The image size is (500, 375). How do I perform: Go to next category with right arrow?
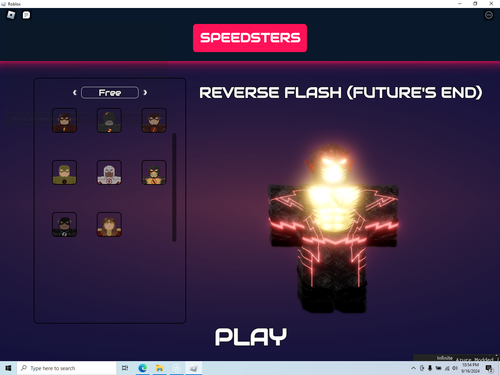[145, 93]
